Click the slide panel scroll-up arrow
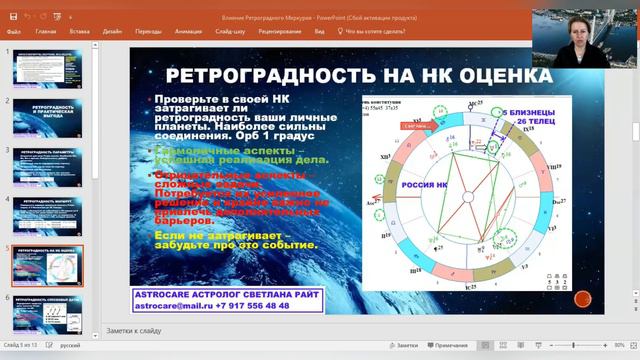 click(95, 45)
